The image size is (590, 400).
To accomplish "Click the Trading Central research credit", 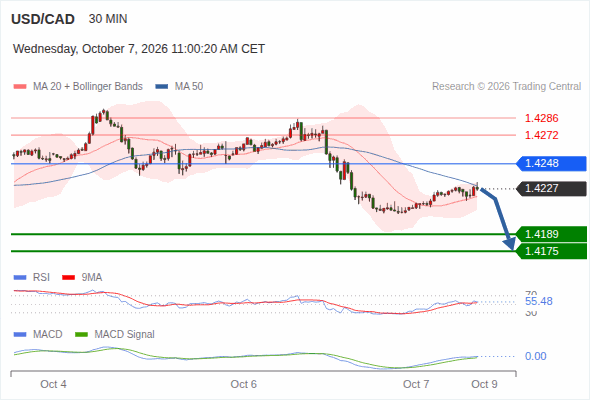I will click(506, 87).
